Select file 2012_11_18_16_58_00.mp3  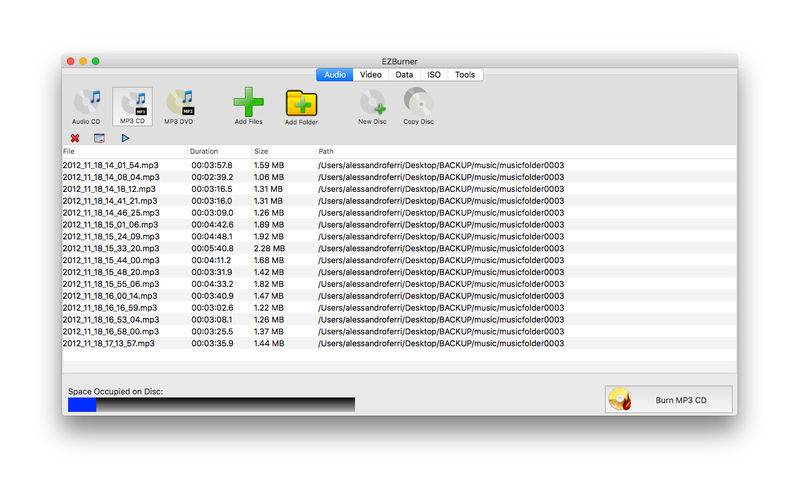[111, 332]
